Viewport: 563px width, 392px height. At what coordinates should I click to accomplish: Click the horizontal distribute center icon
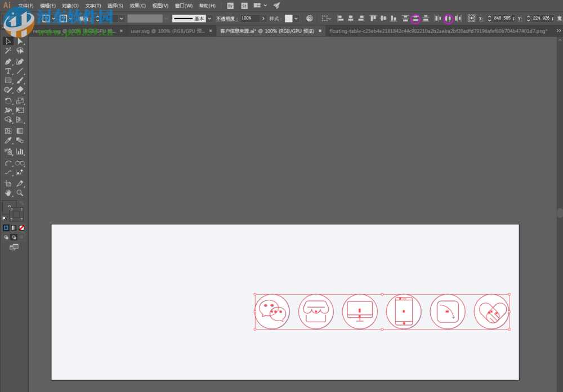click(x=448, y=19)
